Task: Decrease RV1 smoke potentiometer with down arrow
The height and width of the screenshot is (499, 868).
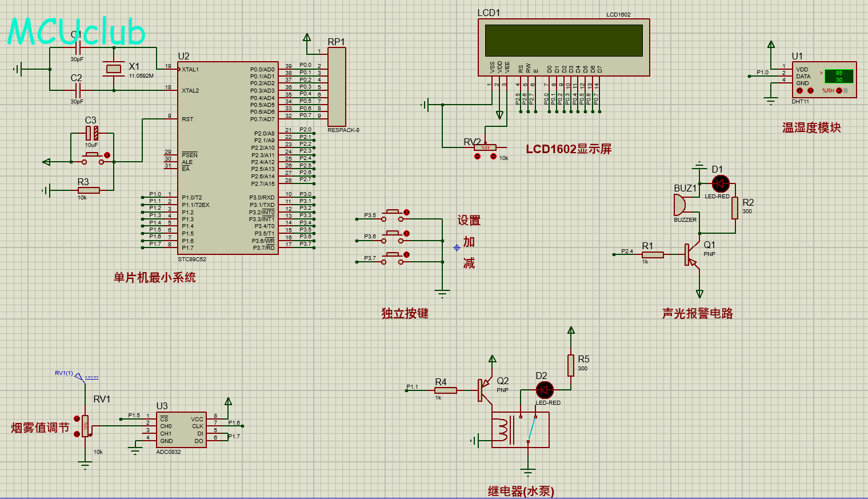Action: click(77, 434)
